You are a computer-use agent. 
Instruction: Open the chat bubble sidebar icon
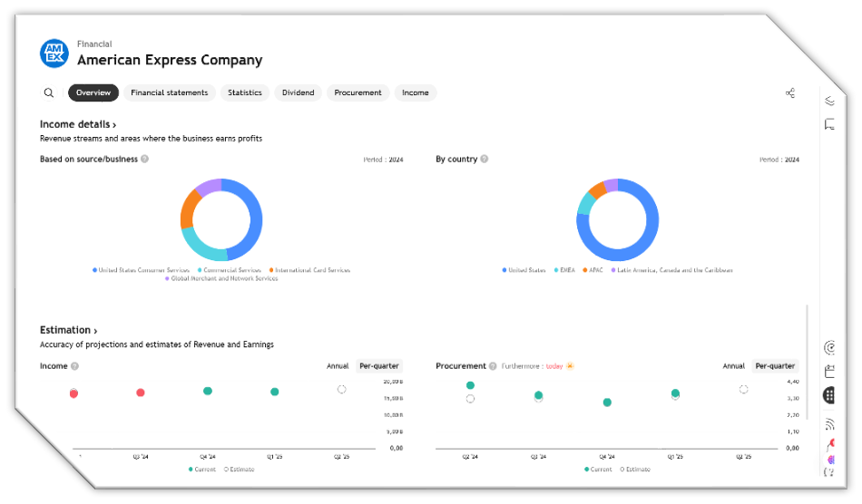click(829, 124)
